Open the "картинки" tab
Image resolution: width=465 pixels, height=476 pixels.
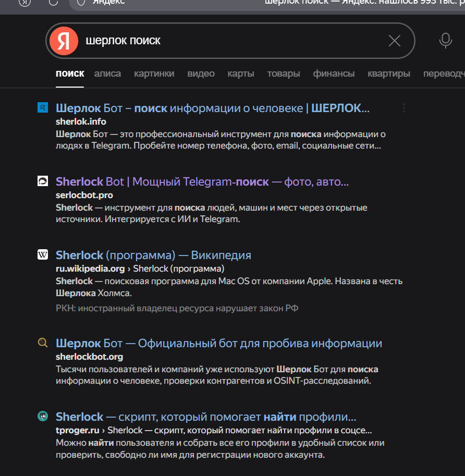tap(154, 74)
